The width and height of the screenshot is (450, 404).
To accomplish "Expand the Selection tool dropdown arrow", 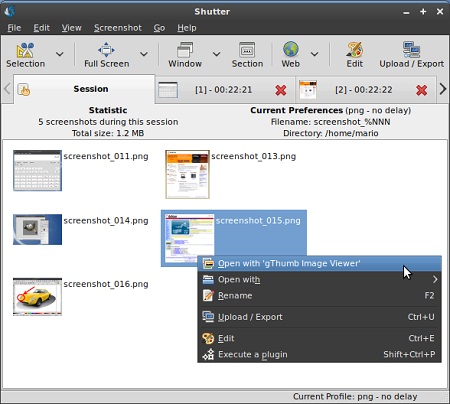I will pyautogui.click(x=60, y=54).
